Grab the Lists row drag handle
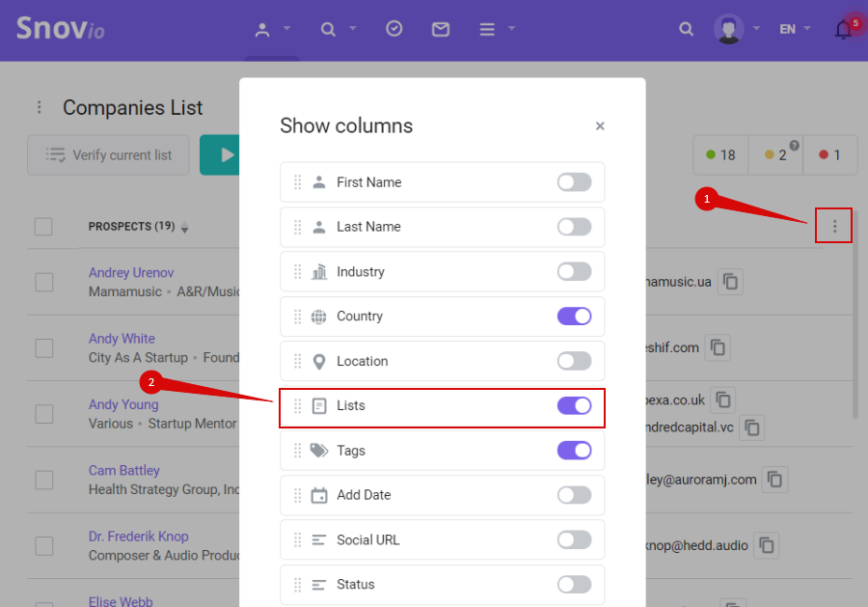 [298, 406]
